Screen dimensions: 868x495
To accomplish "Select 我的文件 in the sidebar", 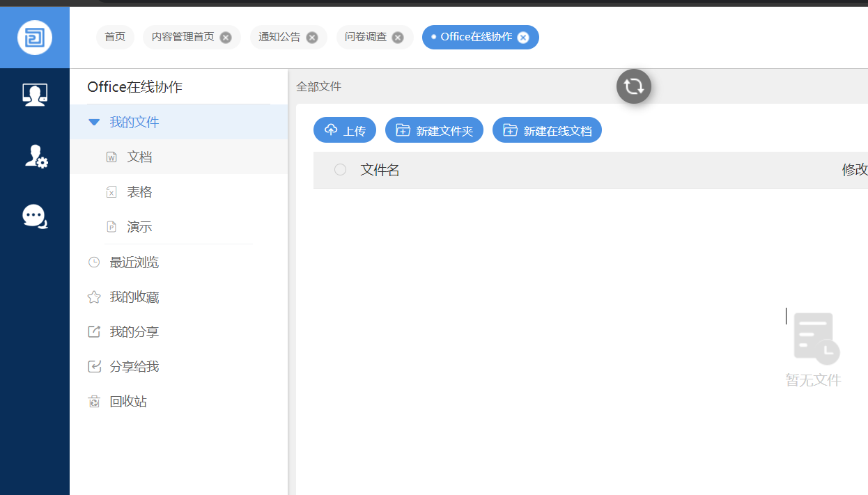I will 178,122.
